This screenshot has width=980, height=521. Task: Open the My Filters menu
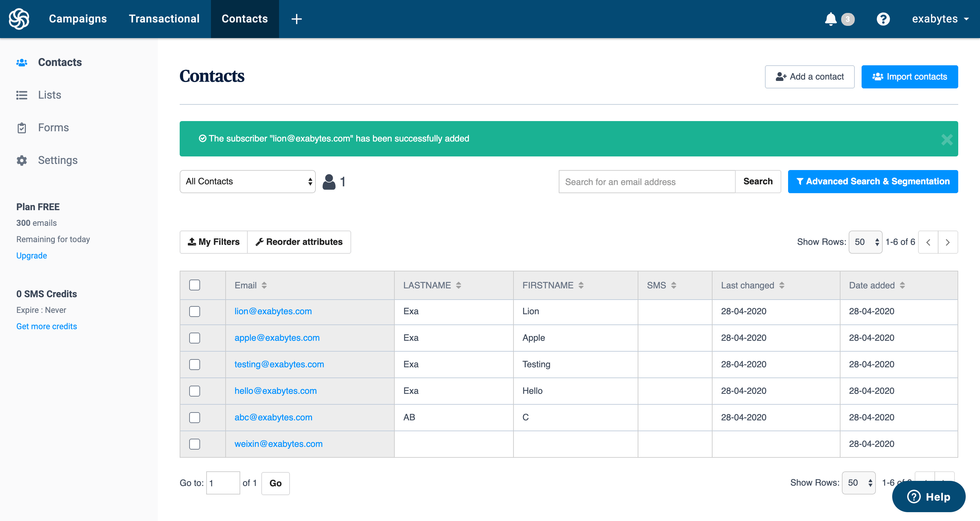(x=213, y=242)
